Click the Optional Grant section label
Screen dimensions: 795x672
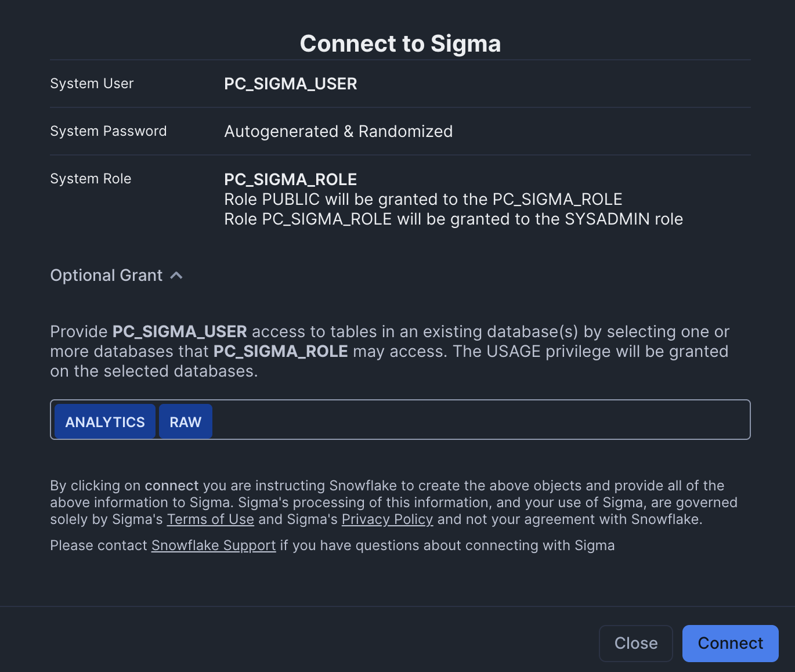tap(106, 276)
